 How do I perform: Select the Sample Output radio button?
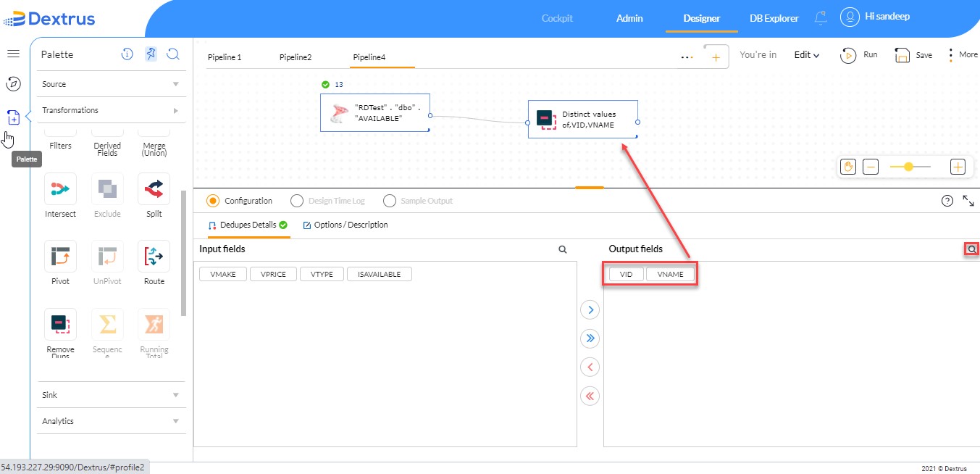[390, 201]
